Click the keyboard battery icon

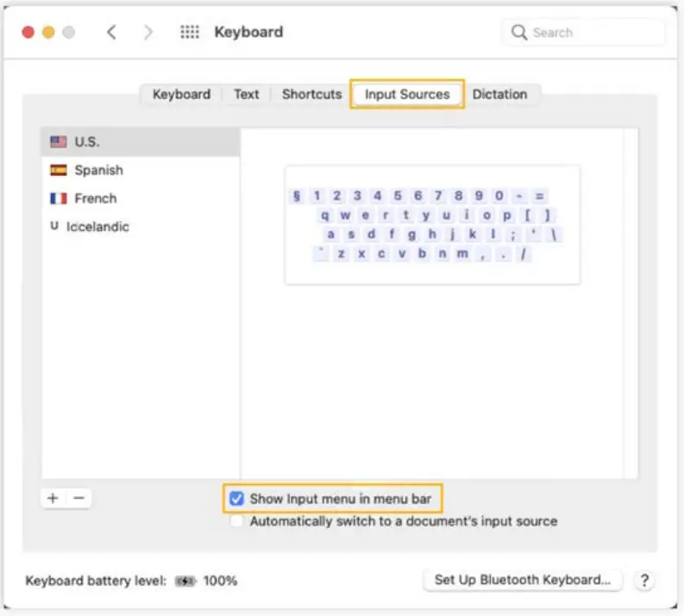click(x=185, y=581)
